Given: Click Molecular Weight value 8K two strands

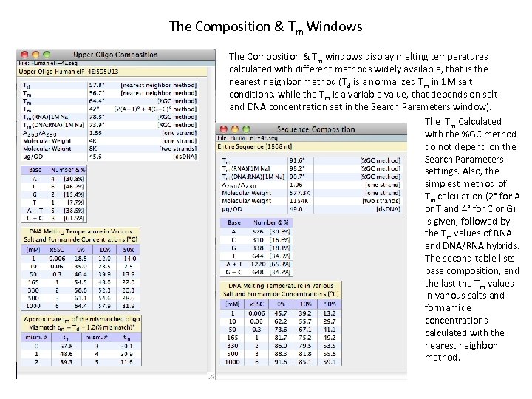Looking at the screenshot, I should click(x=92, y=149).
